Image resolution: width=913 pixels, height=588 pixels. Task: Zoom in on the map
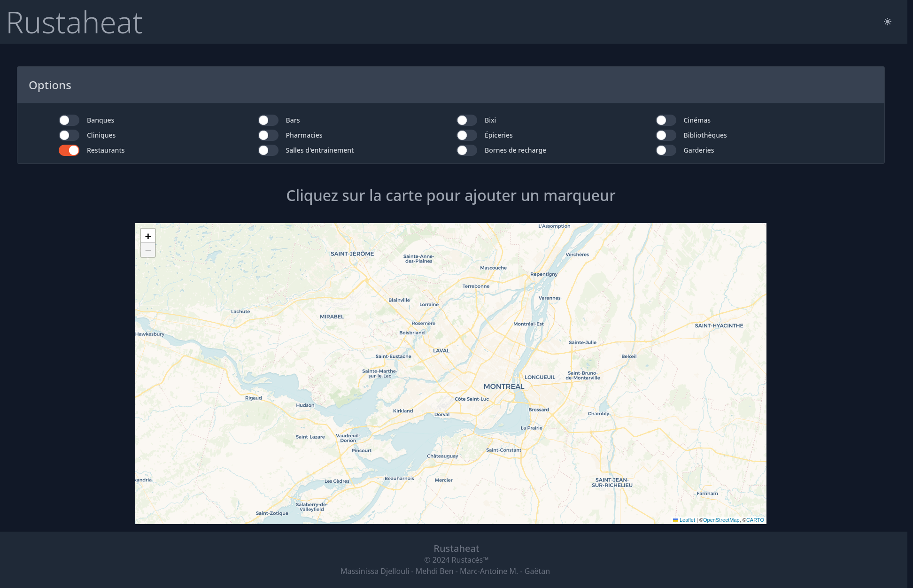[x=148, y=236]
